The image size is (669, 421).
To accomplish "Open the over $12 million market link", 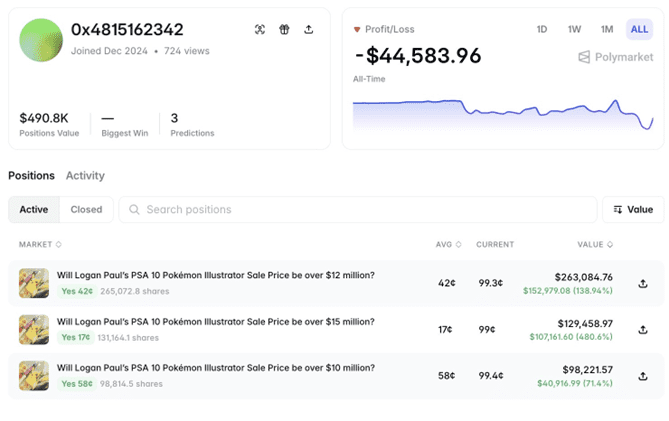I will point(215,275).
